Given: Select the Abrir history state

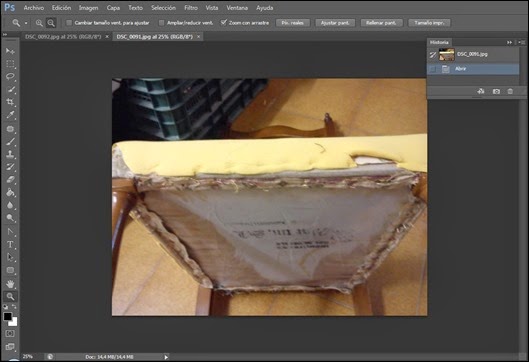Looking at the screenshot, I should 473,69.
